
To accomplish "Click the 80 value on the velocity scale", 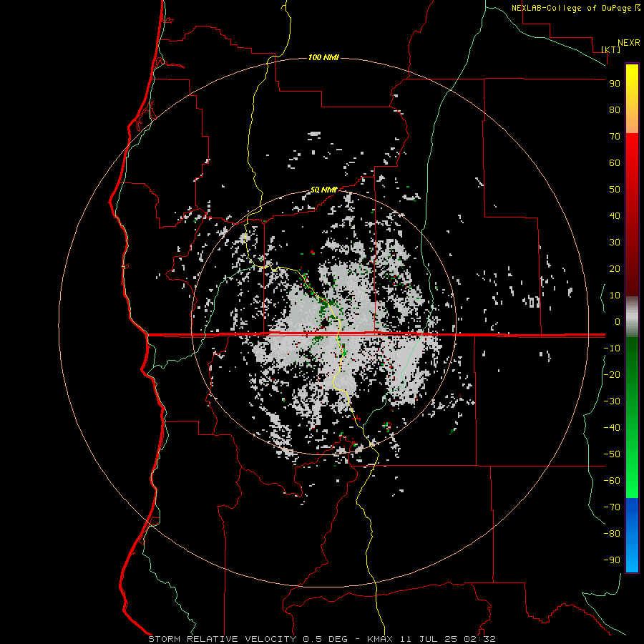I will (615, 110).
